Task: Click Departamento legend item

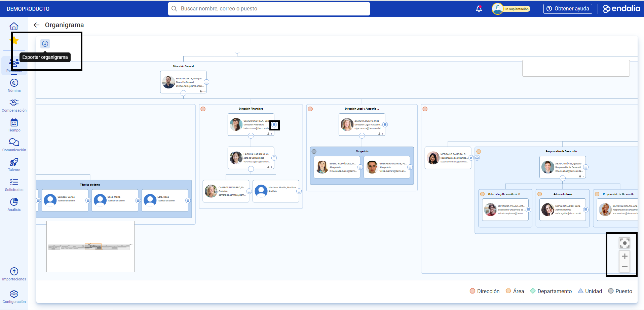Action: tap(551, 291)
